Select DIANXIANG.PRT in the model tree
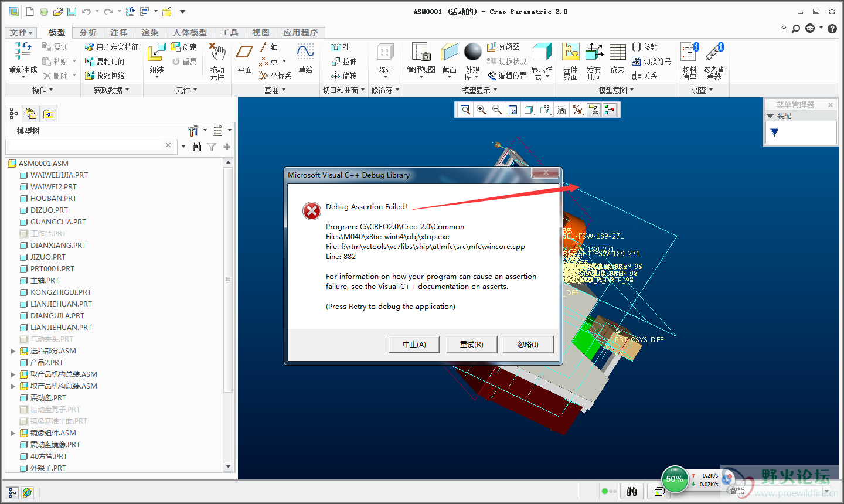The image size is (844, 504). [x=58, y=245]
